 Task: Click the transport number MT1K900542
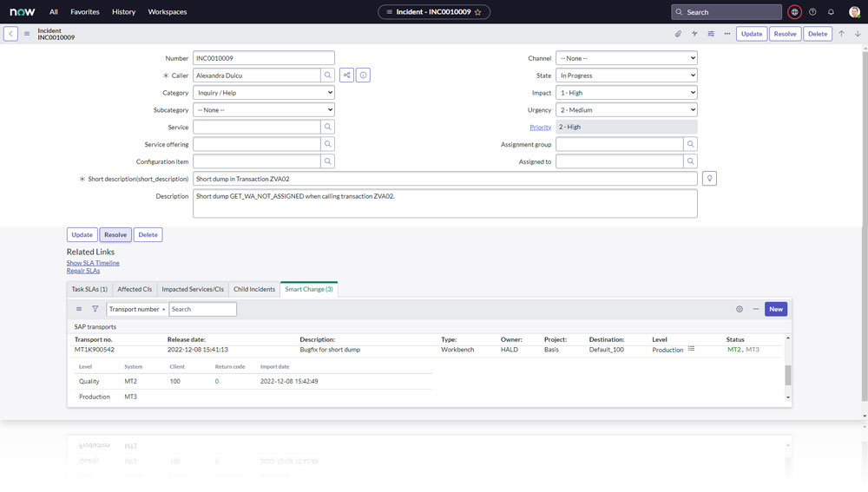pyautogui.click(x=94, y=350)
